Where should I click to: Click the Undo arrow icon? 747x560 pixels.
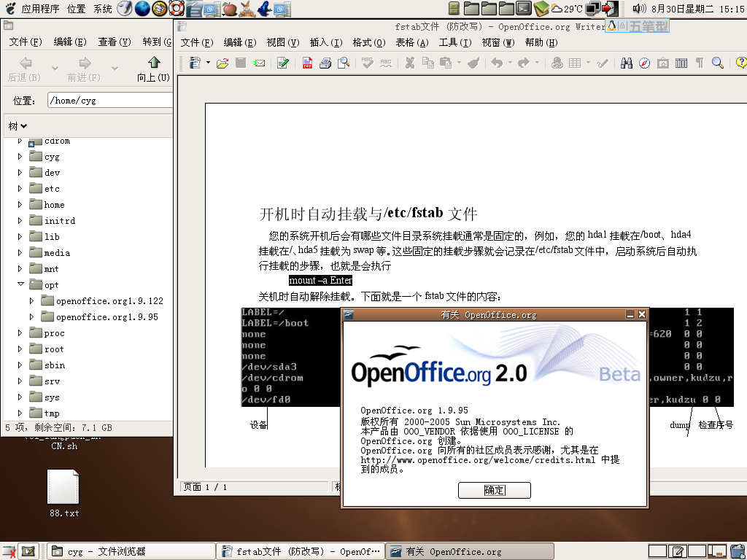(497, 63)
